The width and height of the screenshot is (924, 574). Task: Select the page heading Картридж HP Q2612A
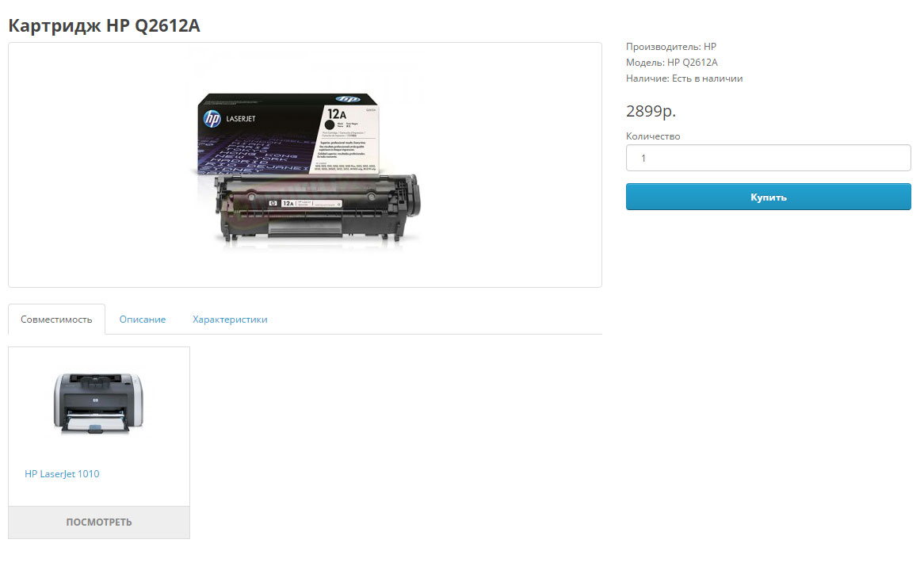105,25
